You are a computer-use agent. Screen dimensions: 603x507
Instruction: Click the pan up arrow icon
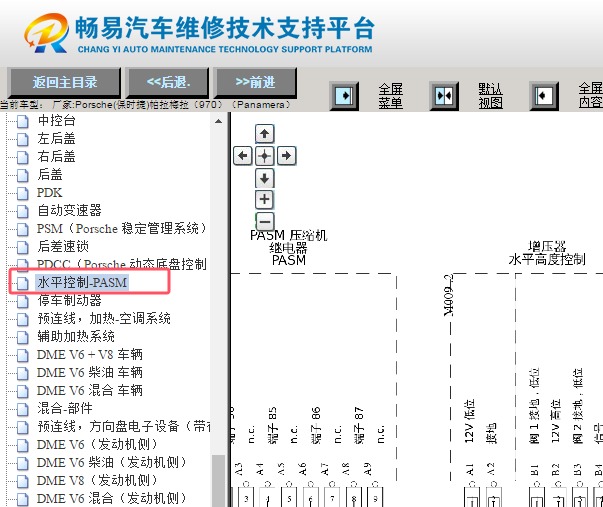tap(264, 134)
